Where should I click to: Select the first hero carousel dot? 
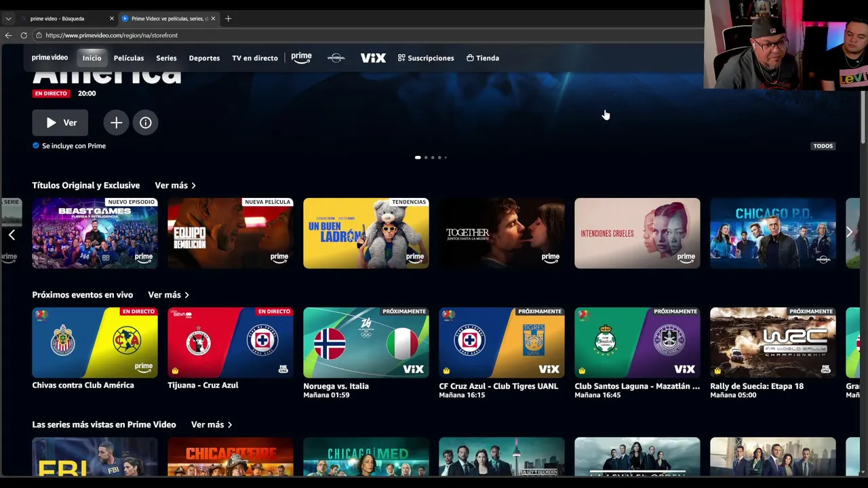[x=418, y=157]
